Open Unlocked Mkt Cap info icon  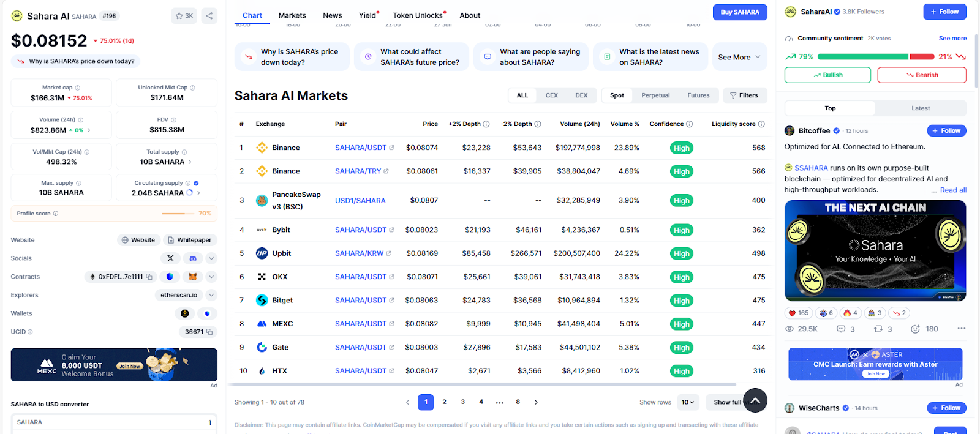point(192,88)
